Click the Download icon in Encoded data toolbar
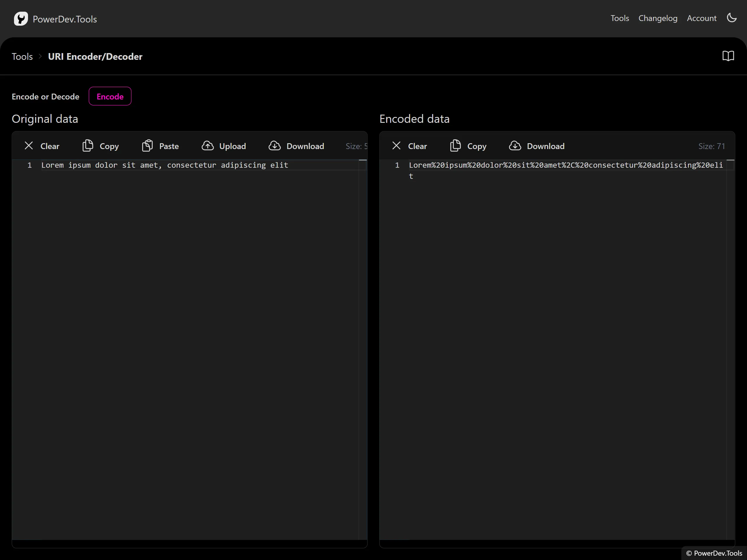 [515, 146]
